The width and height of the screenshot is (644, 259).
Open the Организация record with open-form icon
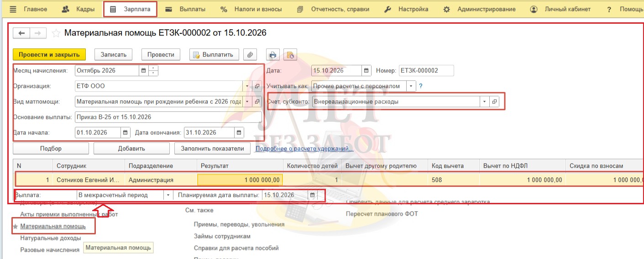click(x=257, y=86)
